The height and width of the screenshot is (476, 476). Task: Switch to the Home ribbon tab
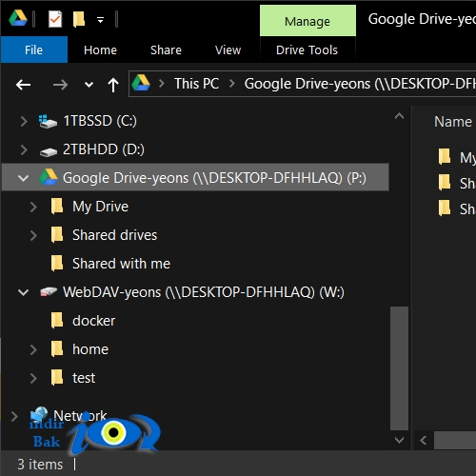(100, 50)
